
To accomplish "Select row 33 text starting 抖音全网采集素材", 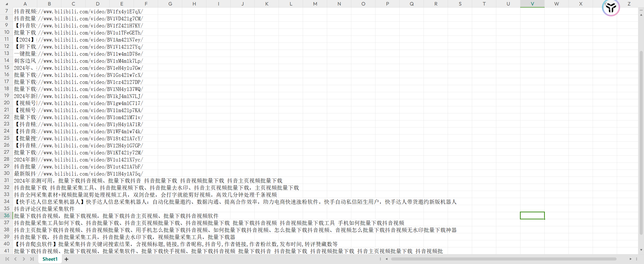I will [145, 195].
